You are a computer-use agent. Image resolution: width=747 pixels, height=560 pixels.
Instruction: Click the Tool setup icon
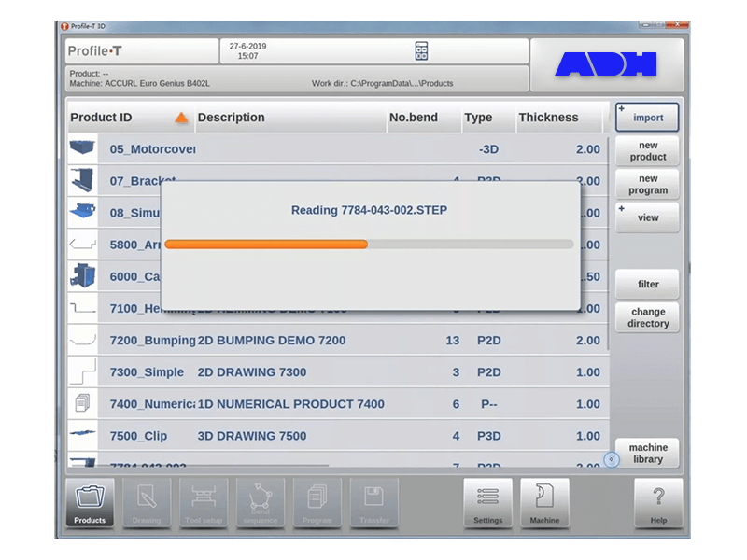click(x=204, y=502)
